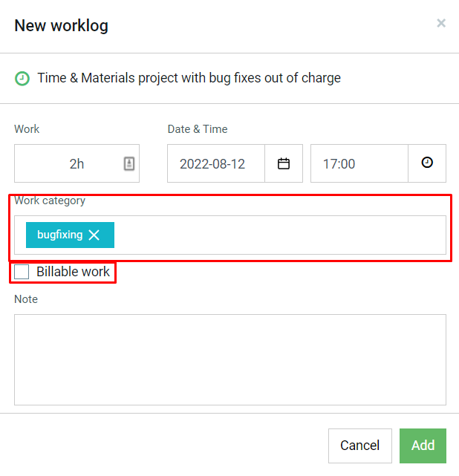The image size is (459, 476).
Task: Click the Billable work label text
Action: coord(73,271)
